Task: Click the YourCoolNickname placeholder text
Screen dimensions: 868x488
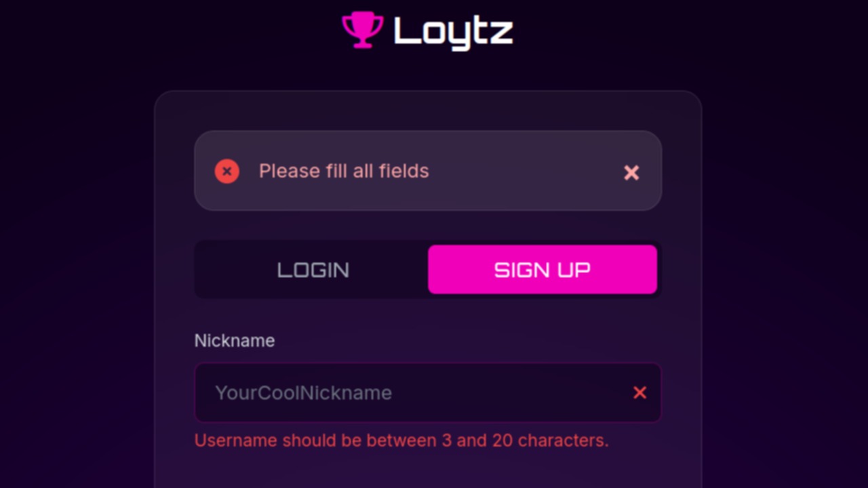Action: coord(303,393)
